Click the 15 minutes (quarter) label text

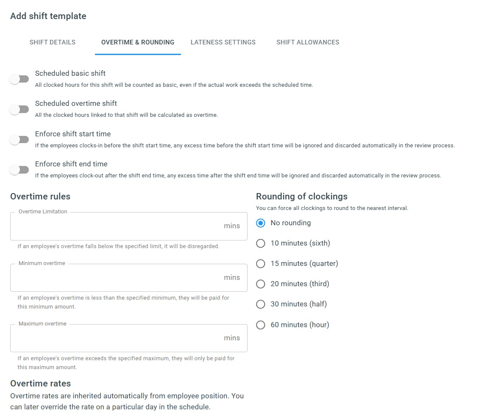point(304,264)
